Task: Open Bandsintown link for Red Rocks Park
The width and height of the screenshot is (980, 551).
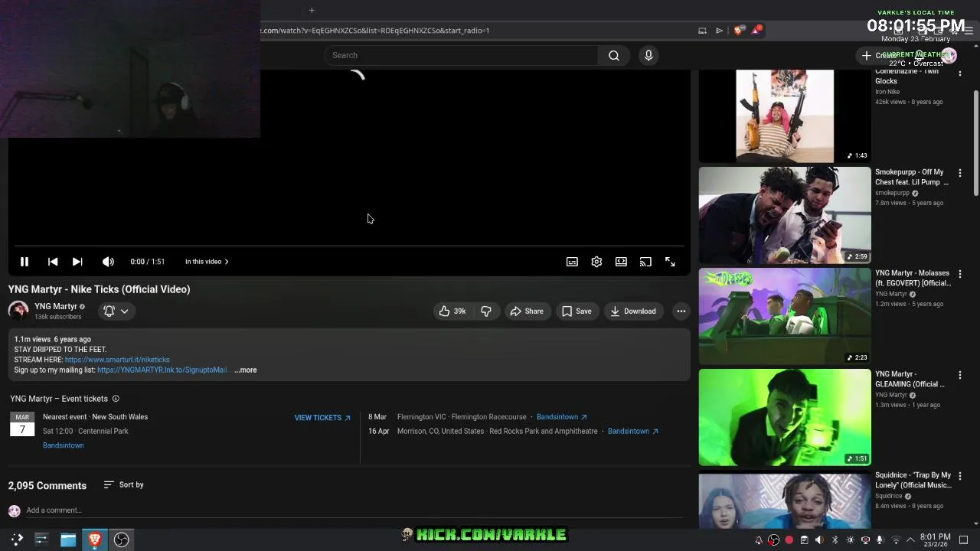Action: coord(633,432)
